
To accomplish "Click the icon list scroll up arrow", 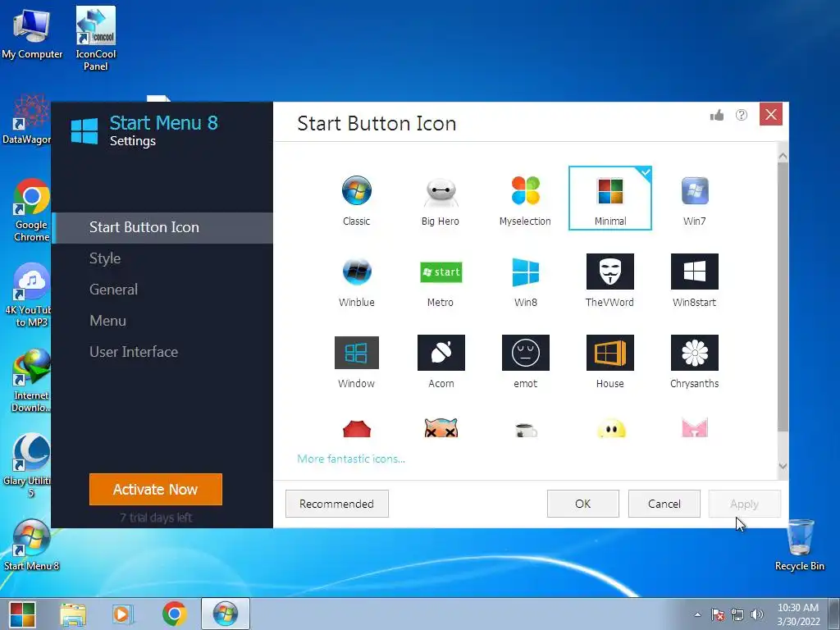I will click(x=783, y=156).
